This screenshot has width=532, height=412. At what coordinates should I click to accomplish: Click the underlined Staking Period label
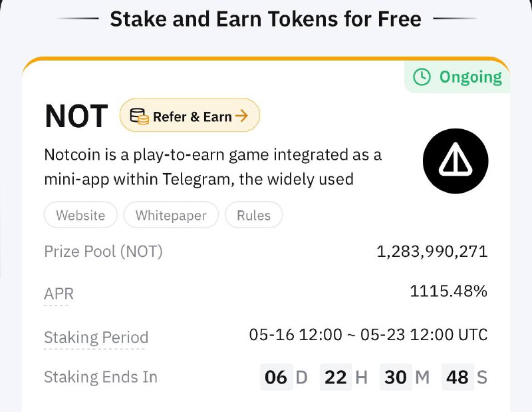click(x=96, y=337)
